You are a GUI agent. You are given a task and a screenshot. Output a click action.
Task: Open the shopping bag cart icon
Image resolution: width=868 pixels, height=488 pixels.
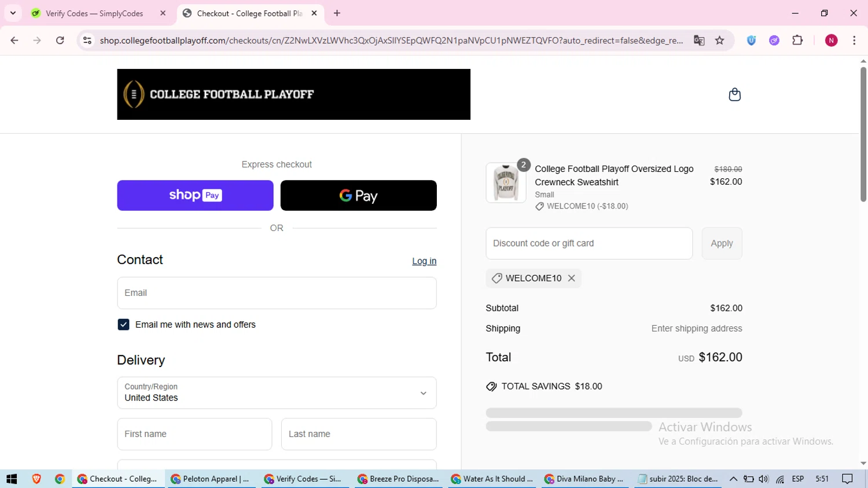pos(734,94)
